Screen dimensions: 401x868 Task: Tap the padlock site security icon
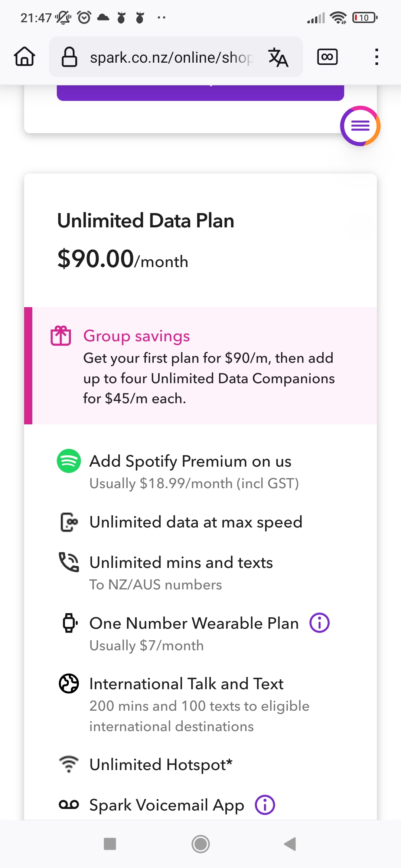coord(69,57)
